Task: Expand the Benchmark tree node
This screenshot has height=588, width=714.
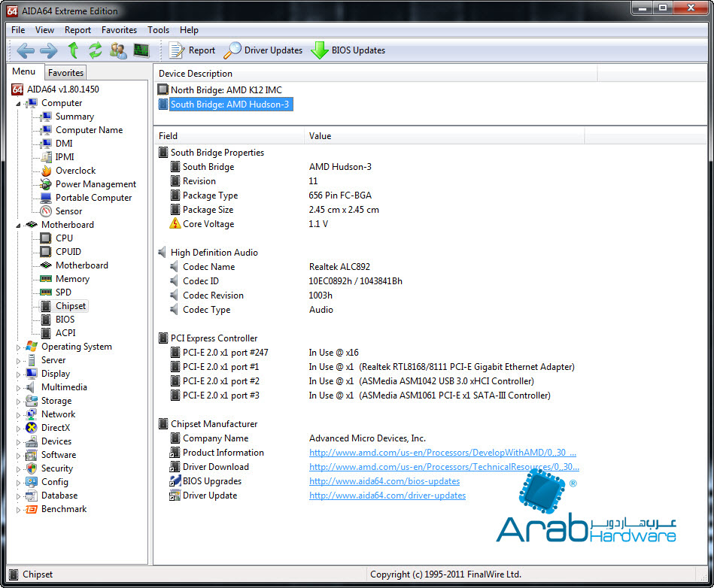Action: (18, 510)
